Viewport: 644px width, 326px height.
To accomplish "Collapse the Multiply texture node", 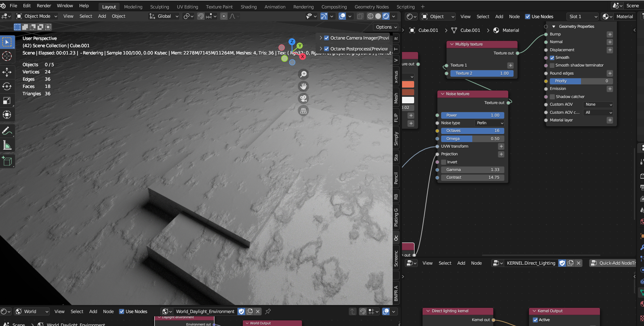I will (x=451, y=44).
